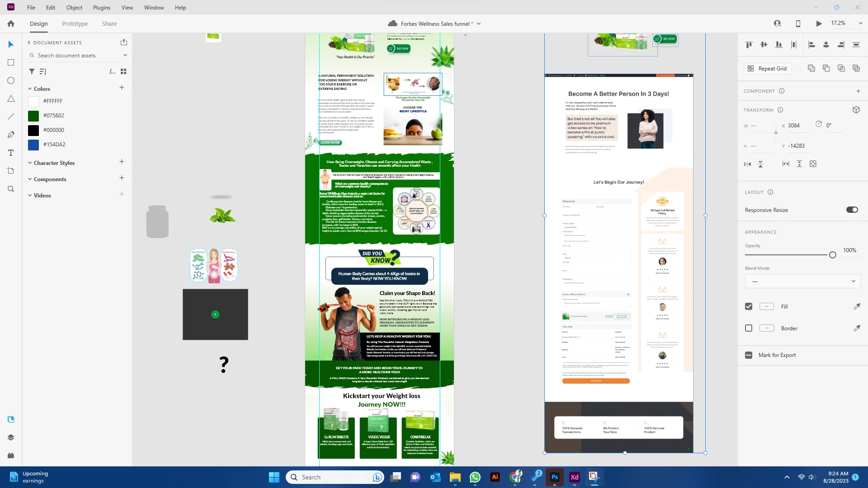Toggle Border checkbox in Appearance panel
The height and width of the screenshot is (488, 868).
point(749,328)
